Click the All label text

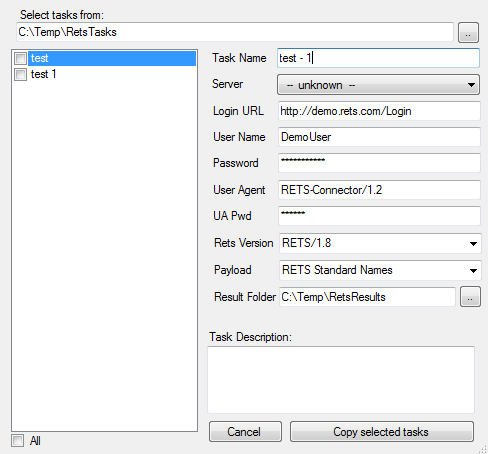point(35,441)
